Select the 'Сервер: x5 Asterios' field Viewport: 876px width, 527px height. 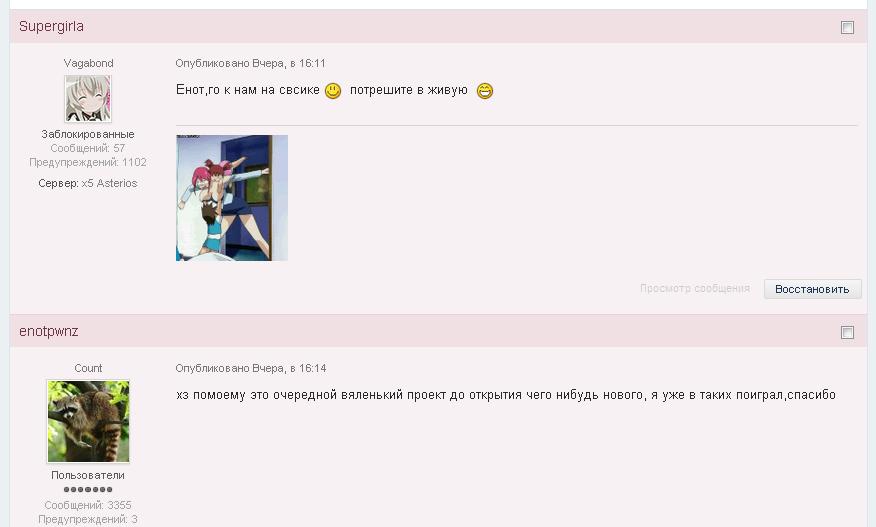click(x=88, y=183)
